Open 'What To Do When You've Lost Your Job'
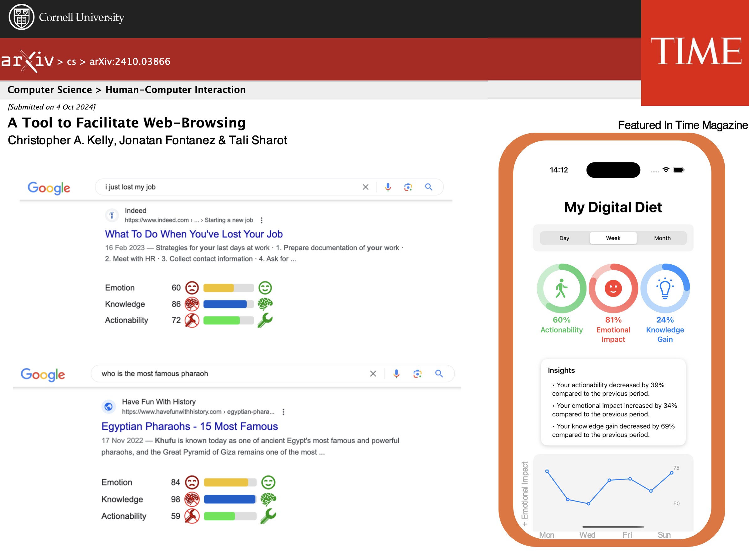Viewport: 749px width, 560px height. pyautogui.click(x=194, y=234)
